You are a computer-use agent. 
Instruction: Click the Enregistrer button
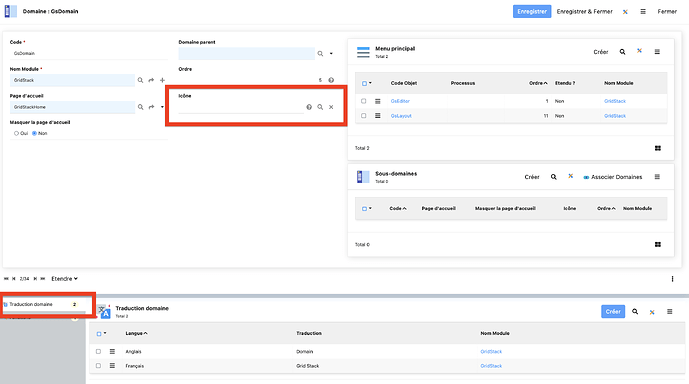coord(532,11)
